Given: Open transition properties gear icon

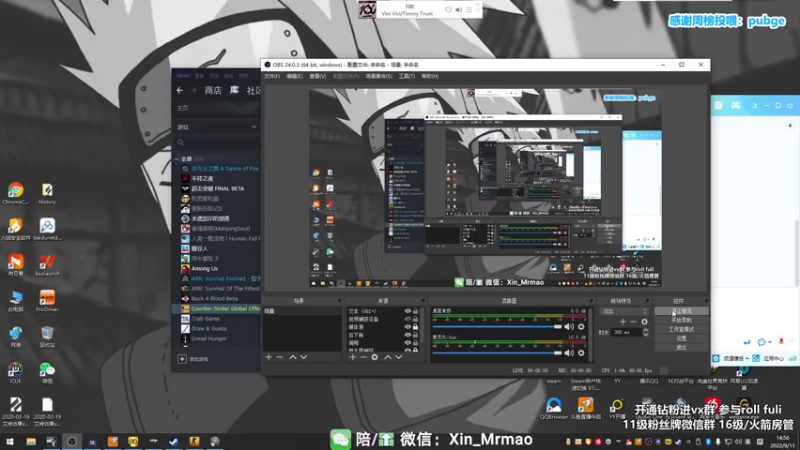Looking at the screenshot, I should click(644, 322).
